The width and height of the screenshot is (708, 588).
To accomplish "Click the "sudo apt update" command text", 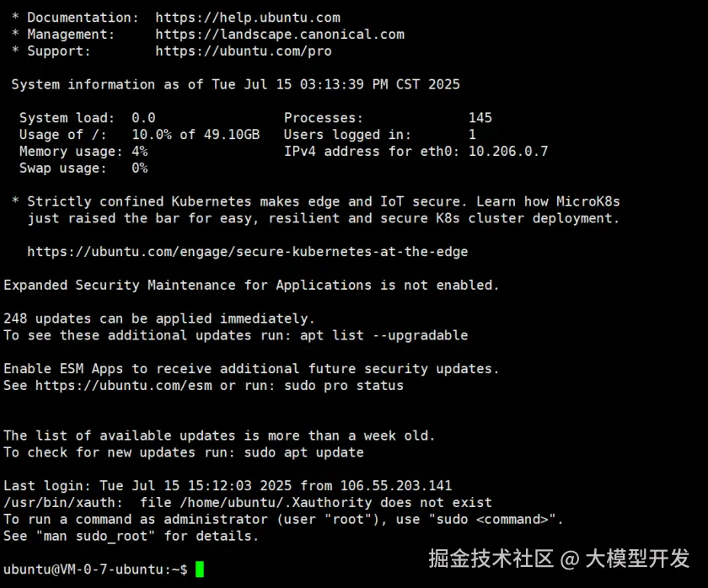I will click(303, 452).
